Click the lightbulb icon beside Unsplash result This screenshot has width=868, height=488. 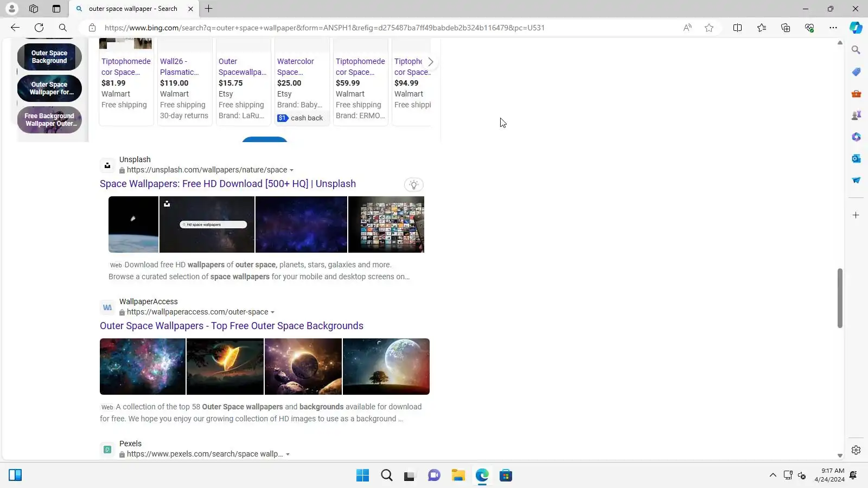tap(414, 185)
